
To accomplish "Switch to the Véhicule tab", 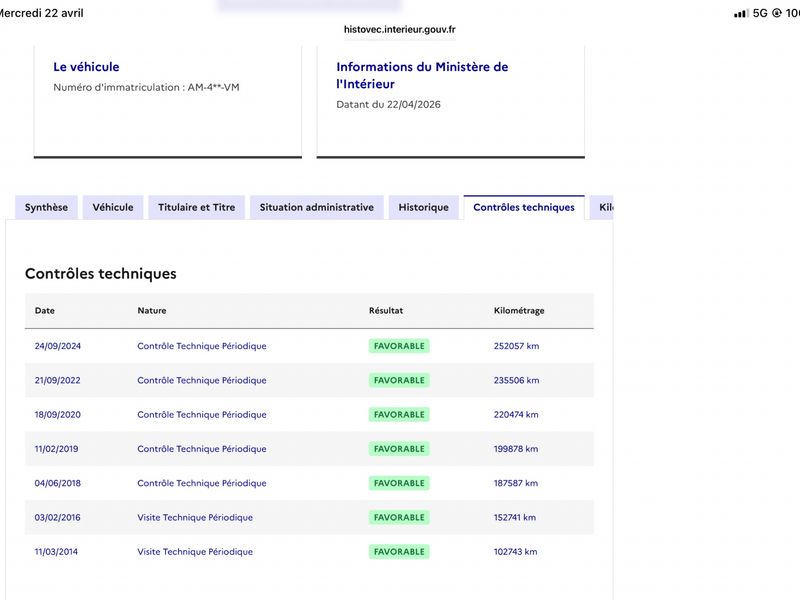I will coord(113,207).
